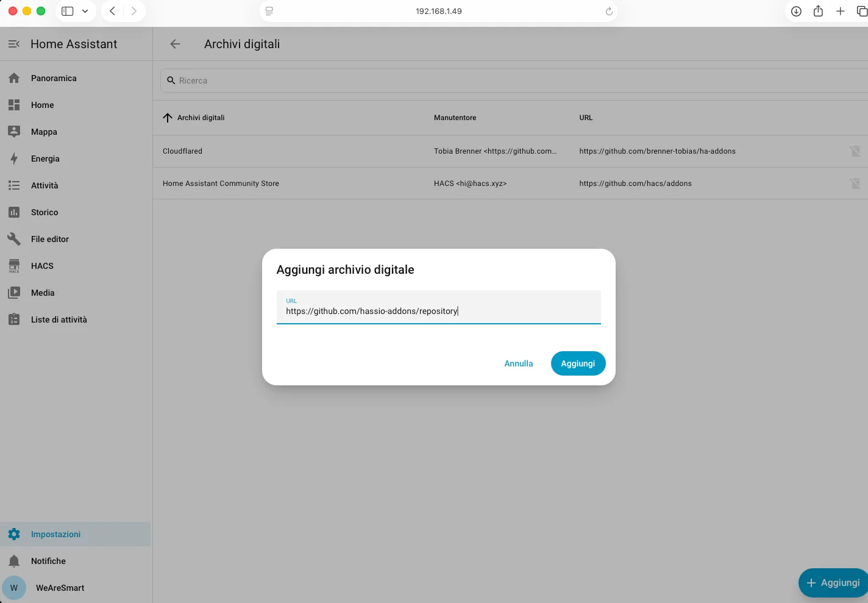Screen dimensions: 868x603
Task: Focus the Ricerca search field
Action: (x=514, y=80)
